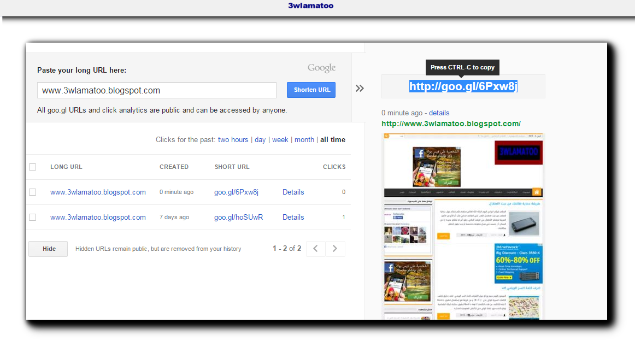Click the clicks count '0' for goo.gl/6Pxw8j
The width and height of the screenshot is (635, 364).
coord(343,192)
